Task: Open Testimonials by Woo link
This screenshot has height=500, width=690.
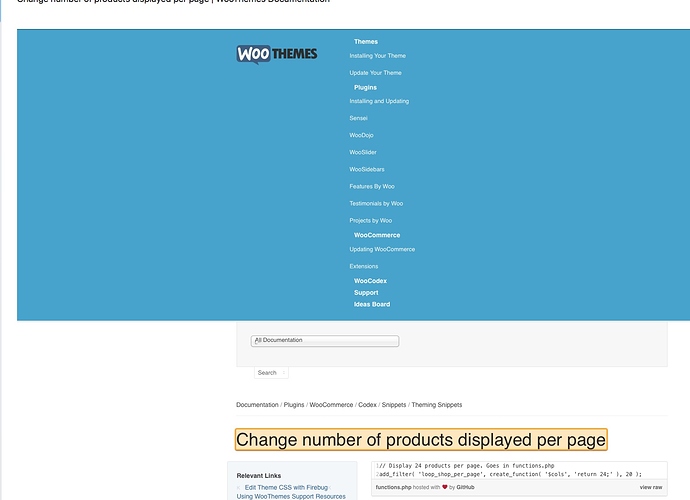Action: tap(376, 204)
